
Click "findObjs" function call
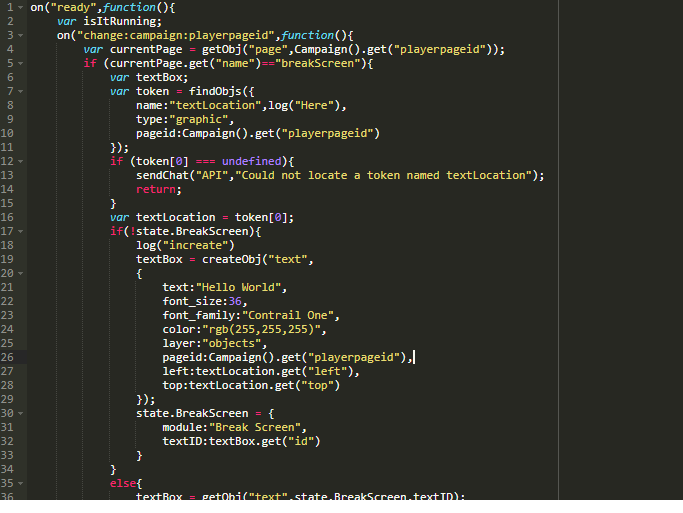coord(215,91)
